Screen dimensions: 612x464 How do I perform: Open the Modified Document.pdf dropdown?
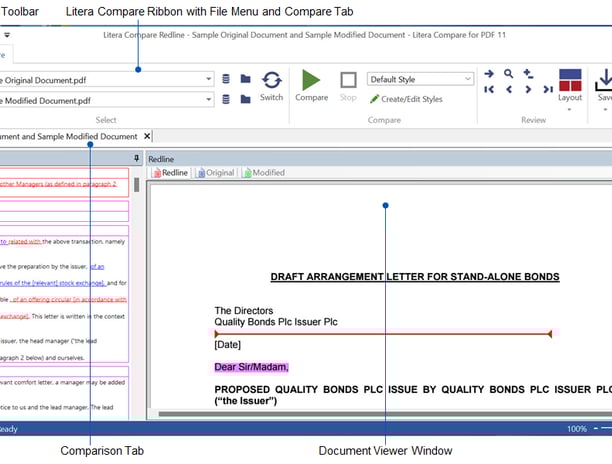[x=209, y=100]
